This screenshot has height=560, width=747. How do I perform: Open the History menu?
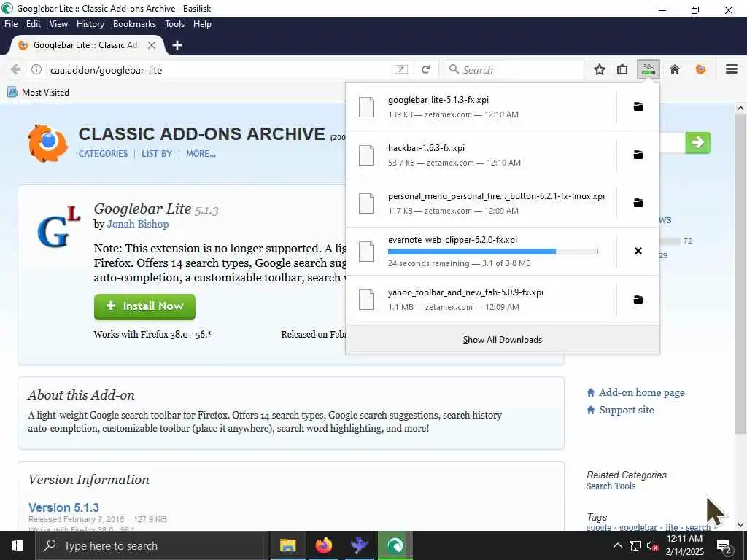tap(90, 24)
